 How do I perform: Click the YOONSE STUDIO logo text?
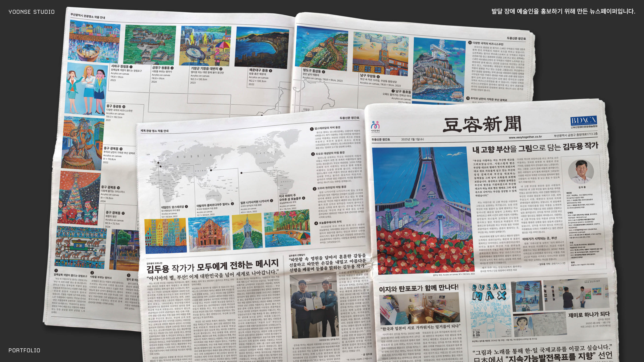32,12
